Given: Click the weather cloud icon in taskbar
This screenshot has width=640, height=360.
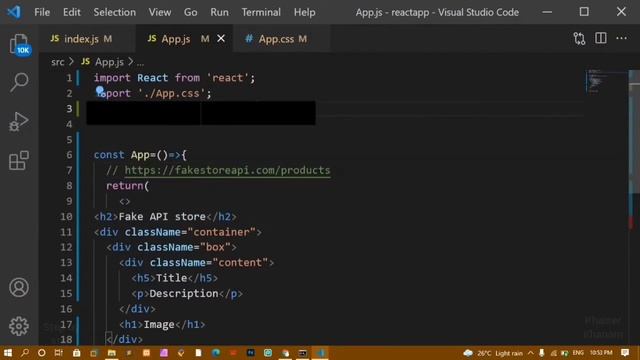Looking at the screenshot, I should pos(468,353).
